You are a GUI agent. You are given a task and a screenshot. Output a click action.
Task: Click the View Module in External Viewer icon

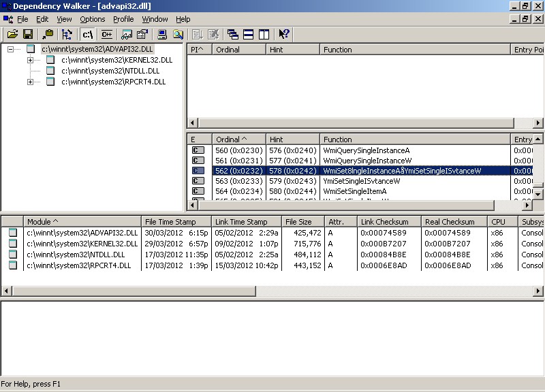click(x=127, y=34)
